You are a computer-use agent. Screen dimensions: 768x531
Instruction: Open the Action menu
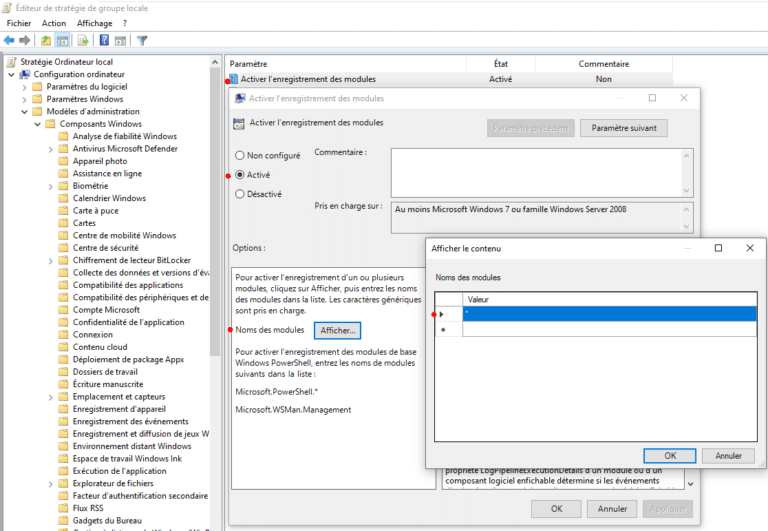[x=54, y=23]
